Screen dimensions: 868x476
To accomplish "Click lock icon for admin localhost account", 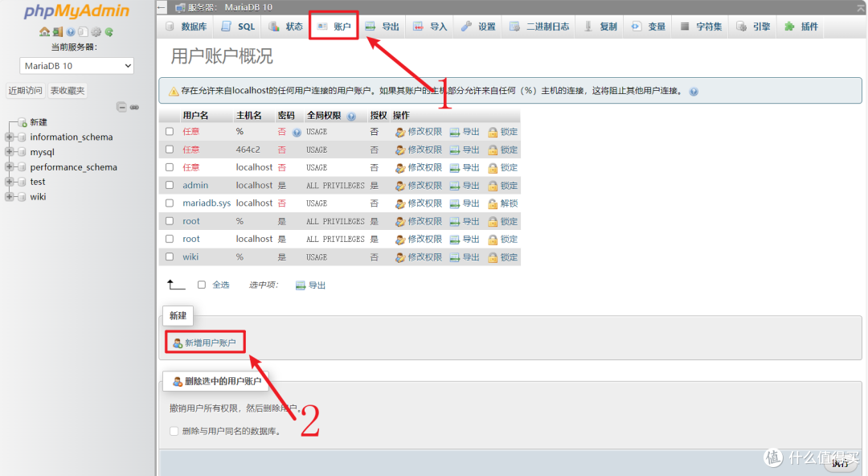I will coord(493,187).
